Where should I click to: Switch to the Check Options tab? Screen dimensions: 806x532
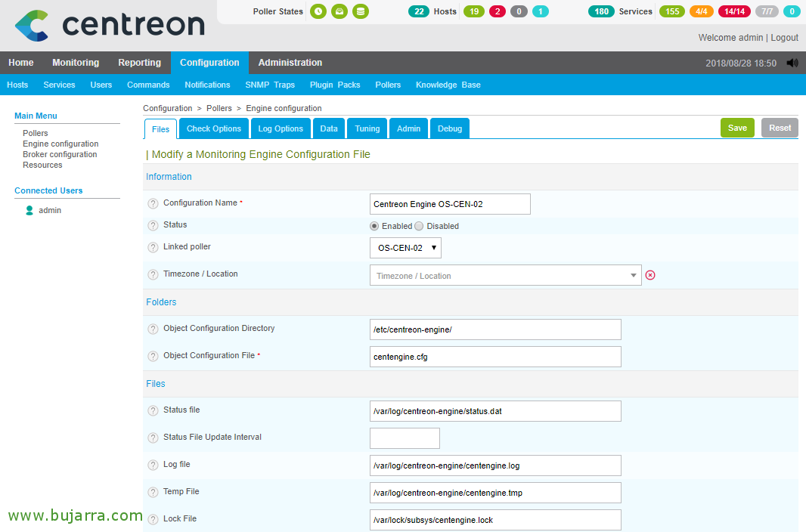pos(214,128)
